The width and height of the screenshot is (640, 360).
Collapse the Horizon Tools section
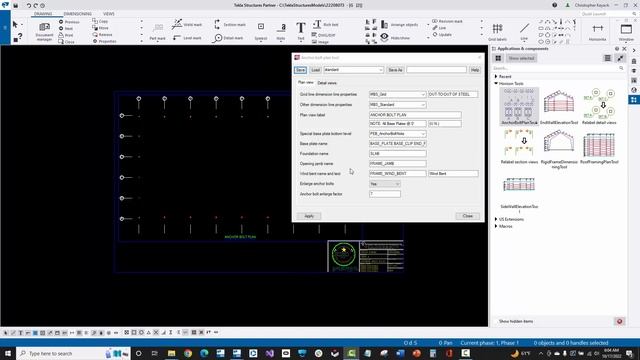click(x=496, y=83)
